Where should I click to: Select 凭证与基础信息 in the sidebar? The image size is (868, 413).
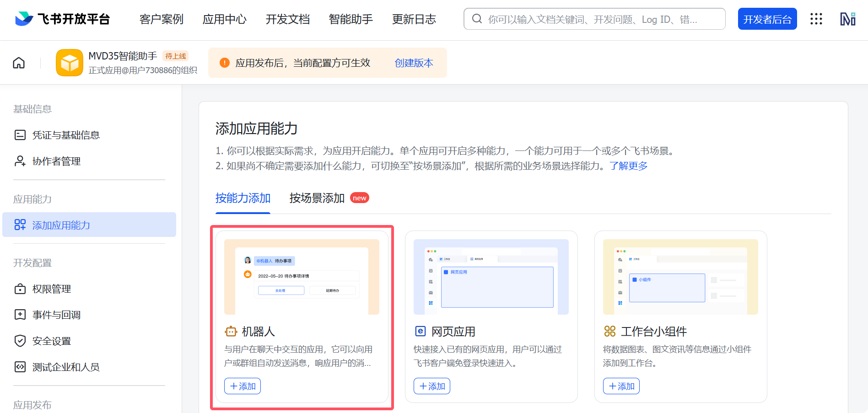click(89, 135)
